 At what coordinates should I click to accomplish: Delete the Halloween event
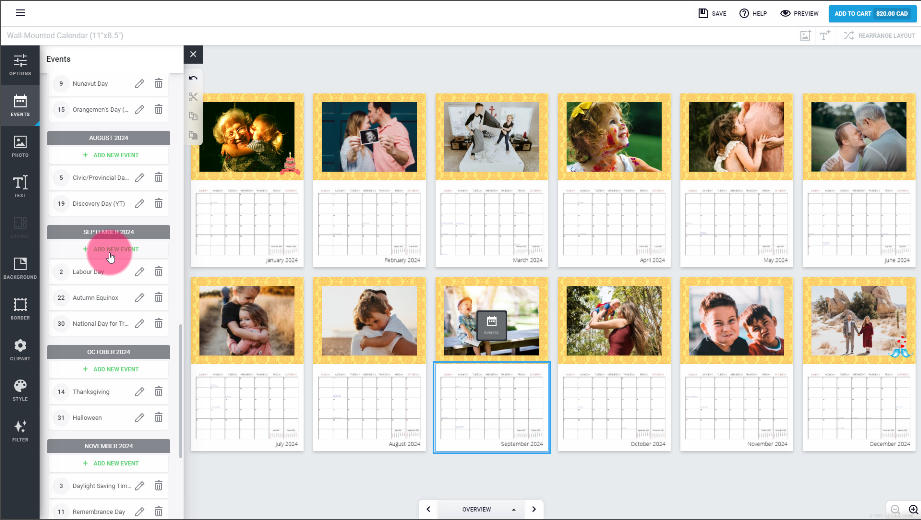tap(158, 418)
